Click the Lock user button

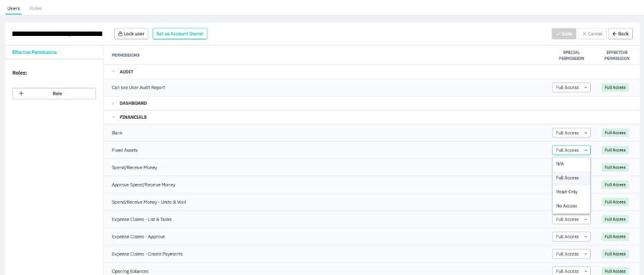point(131,34)
